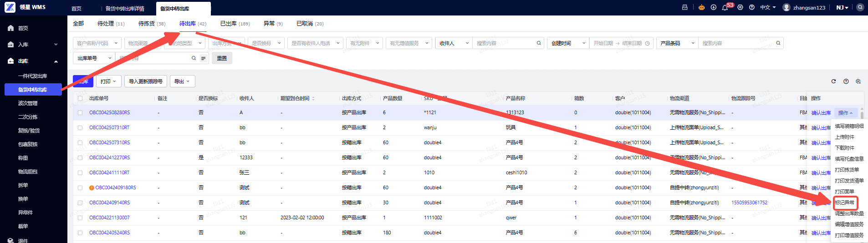The width and height of the screenshot is (868, 243).
Task: Open the 打印 dropdown button
Action: tap(108, 81)
